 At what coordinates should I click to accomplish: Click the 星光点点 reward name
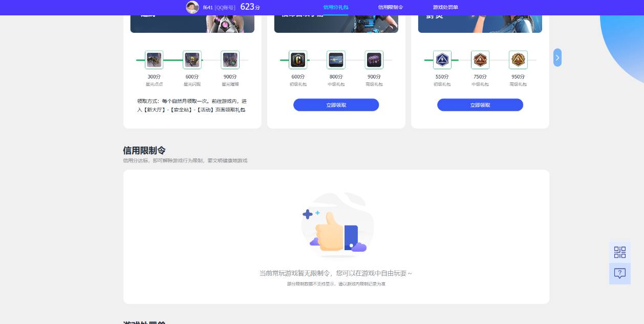[154, 84]
